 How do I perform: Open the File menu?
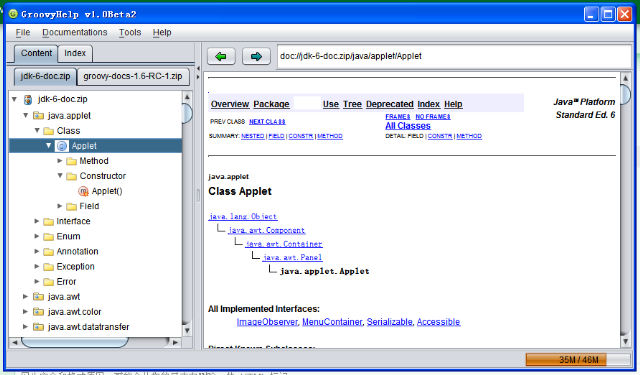(23, 32)
